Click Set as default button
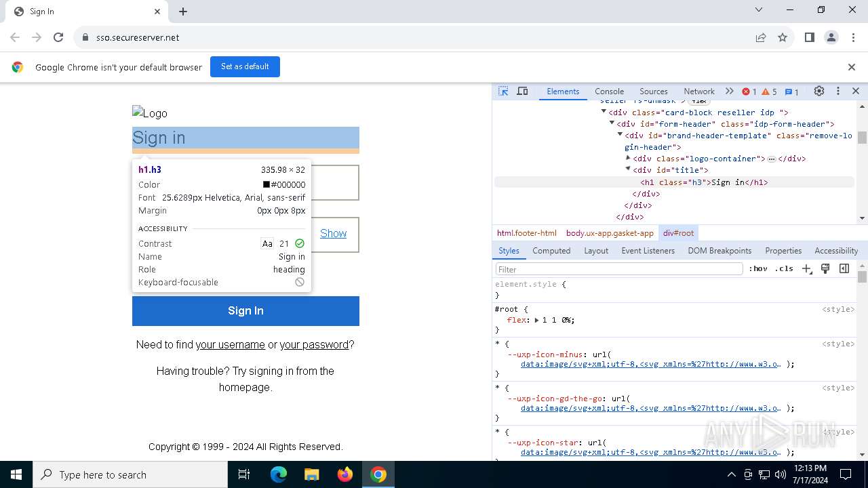The height and width of the screenshot is (488, 868). click(x=245, y=66)
